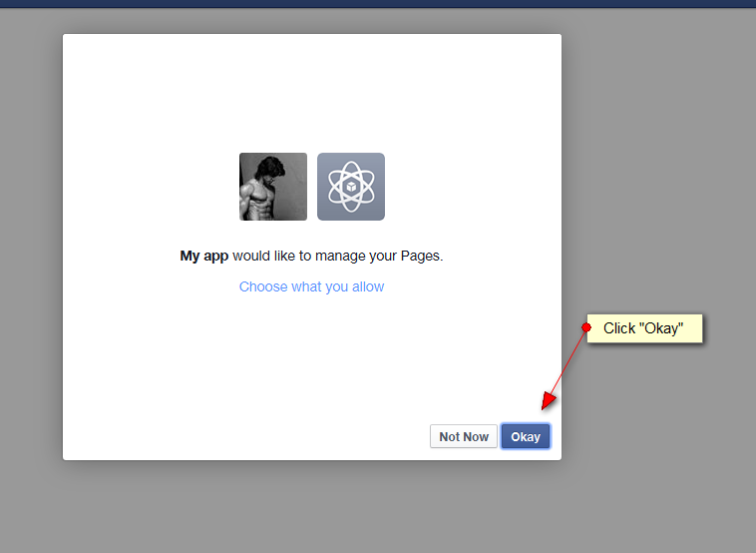The width and height of the screenshot is (756, 553).
Task: Select the yellow "Click Okay" callout note
Action: click(x=644, y=328)
